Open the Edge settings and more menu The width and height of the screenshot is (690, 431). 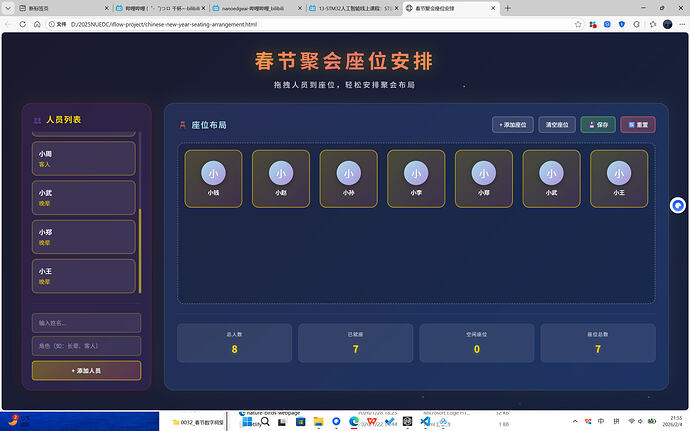[681, 24]
